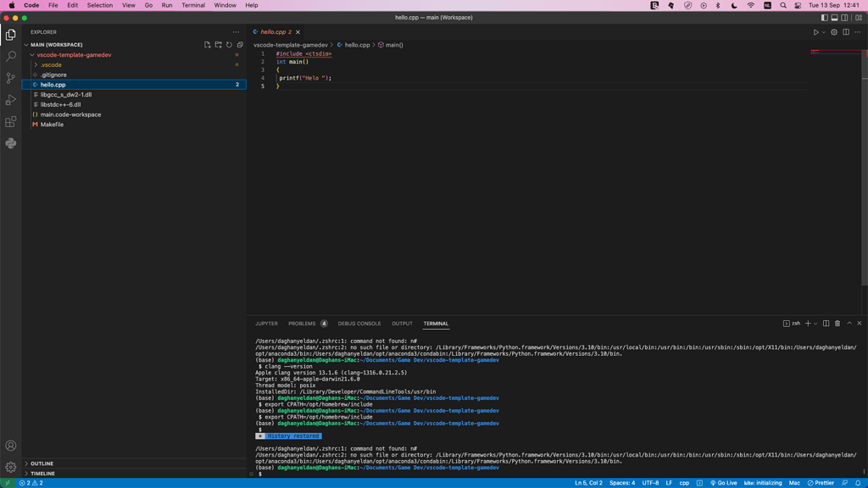Collapse vscode-template-gamedev folder
Viewport: 868px width, 488px height.
(x=32, y=55)
